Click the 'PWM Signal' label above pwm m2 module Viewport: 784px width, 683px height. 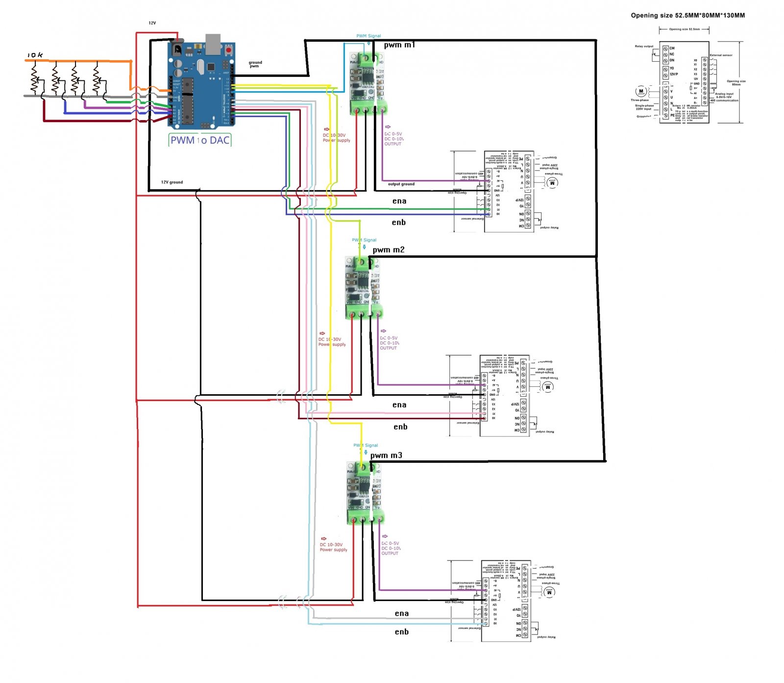coord(364,240)
